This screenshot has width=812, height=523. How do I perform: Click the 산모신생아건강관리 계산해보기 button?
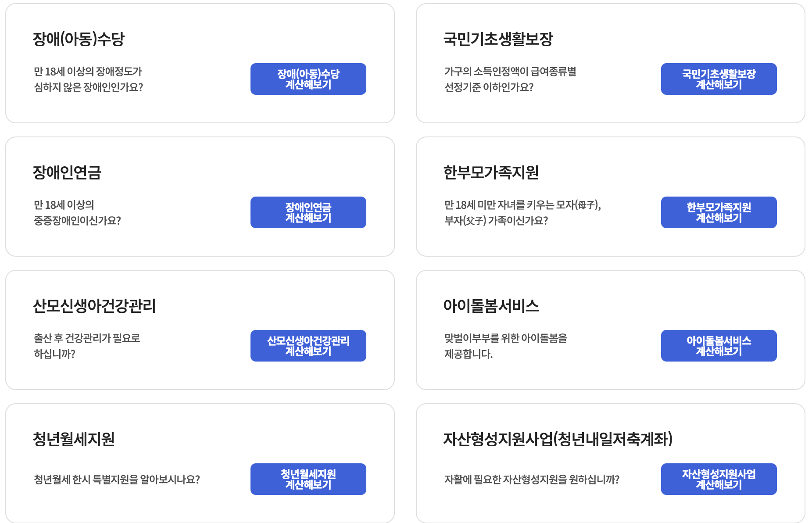click(x=308, y=346)
